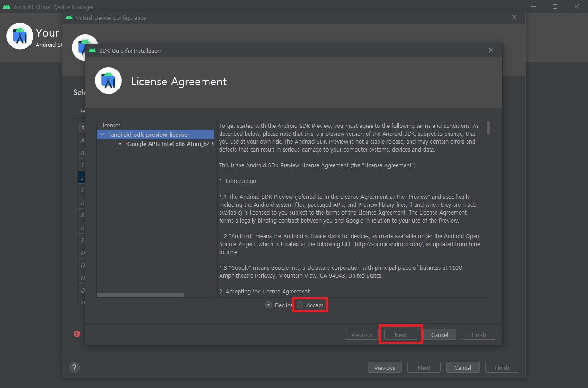
Task: Close the Android Virtual Device Manager window
Action: (x=576, y=6)
